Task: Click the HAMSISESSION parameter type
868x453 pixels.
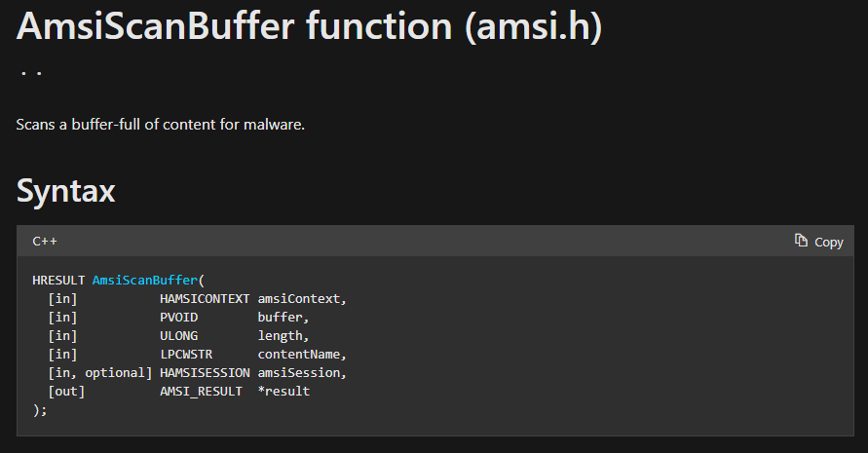Action: [205, 373]
